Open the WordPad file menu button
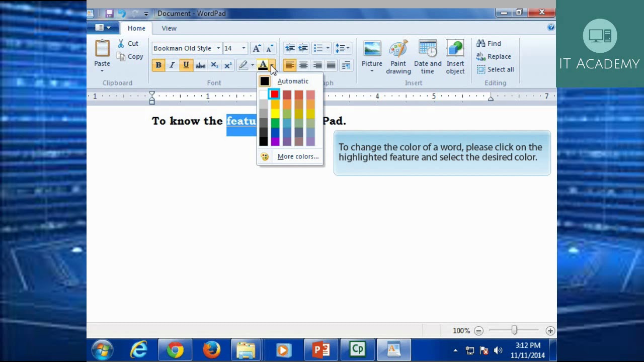The image size is (644, 362). 103,28
